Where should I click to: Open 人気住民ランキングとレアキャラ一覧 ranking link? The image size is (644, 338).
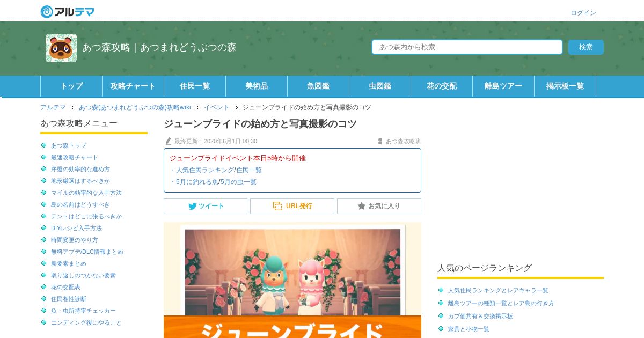click(498, 290)
